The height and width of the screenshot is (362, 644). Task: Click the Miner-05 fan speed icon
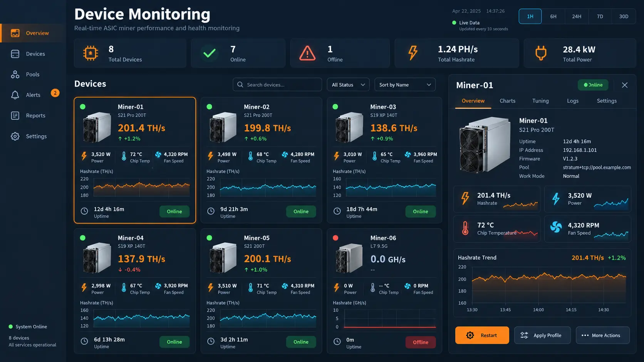(x=285, y=286)
